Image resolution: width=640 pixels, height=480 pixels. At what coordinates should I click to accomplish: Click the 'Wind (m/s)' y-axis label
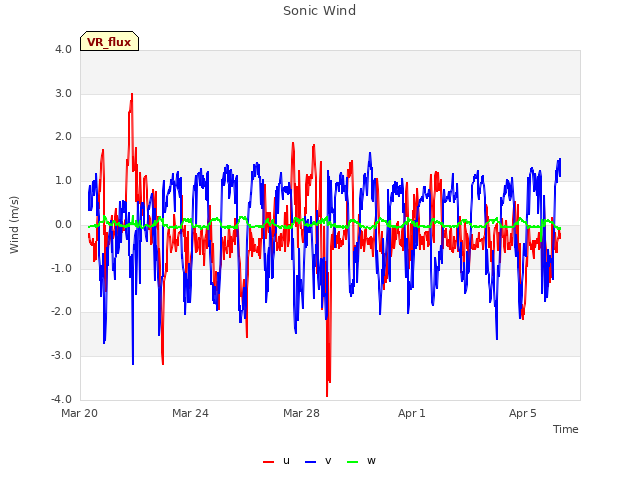tap(14, 225)
